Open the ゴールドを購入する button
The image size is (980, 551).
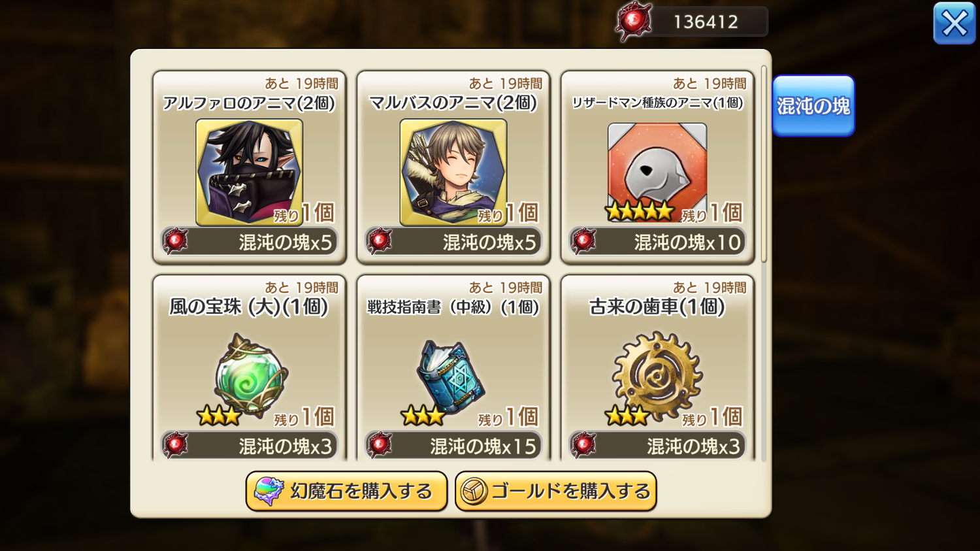pos(556,491)
